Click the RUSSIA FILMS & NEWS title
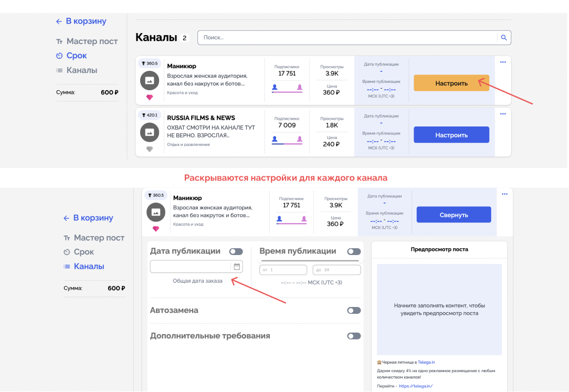The height and width of the screenshot is (392, 569). click(x=201, y=118)
